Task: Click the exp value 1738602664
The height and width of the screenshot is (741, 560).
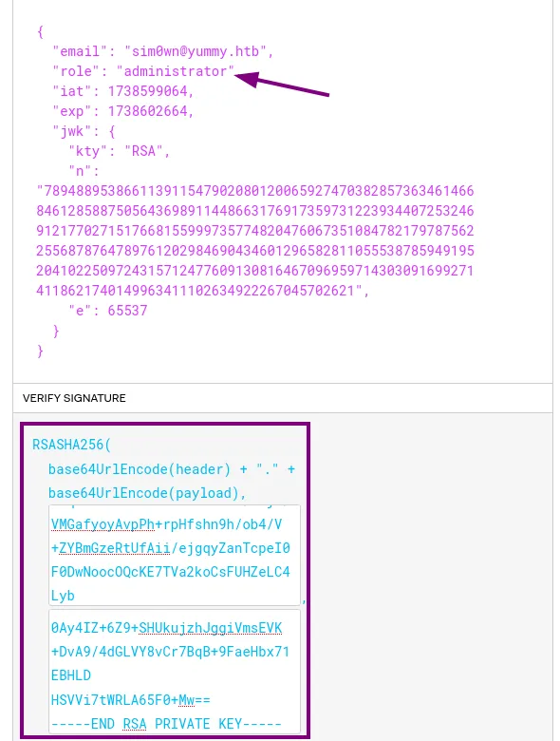Action: coord(147,111)
